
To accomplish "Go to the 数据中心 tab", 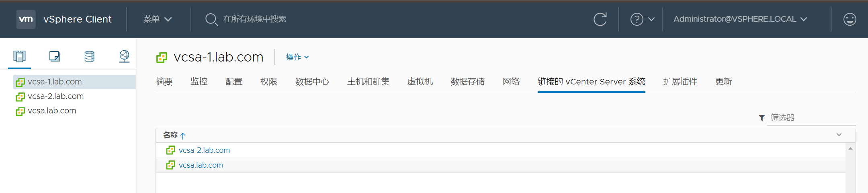I will tap(312, 82).
